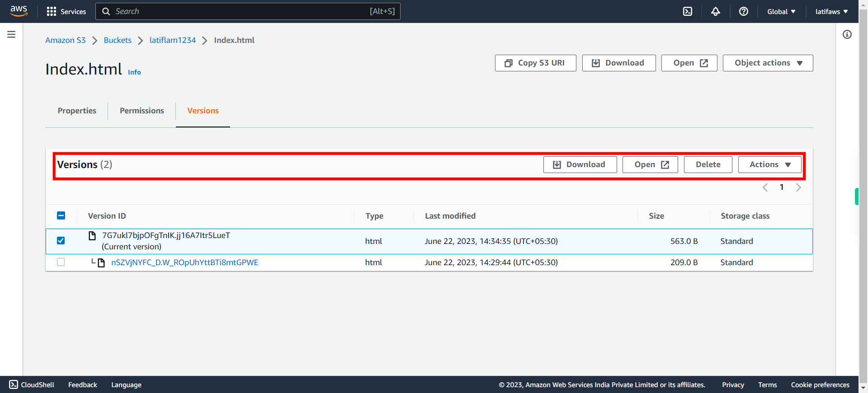The height and width of the screenshot is (393, 868).
Task: Open the Global region dropdown
Action: click(781, 11)
